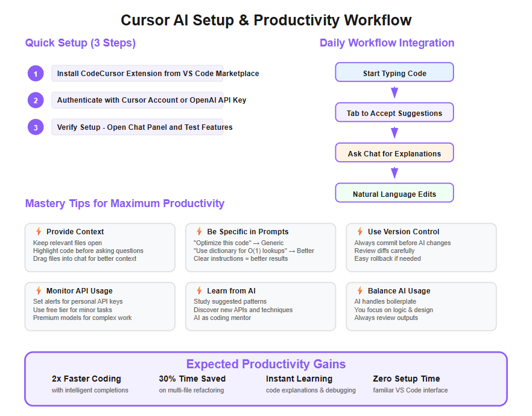Click 'Review diffs carefully' line
Viewport: 532px width, 416px height.
384,251
